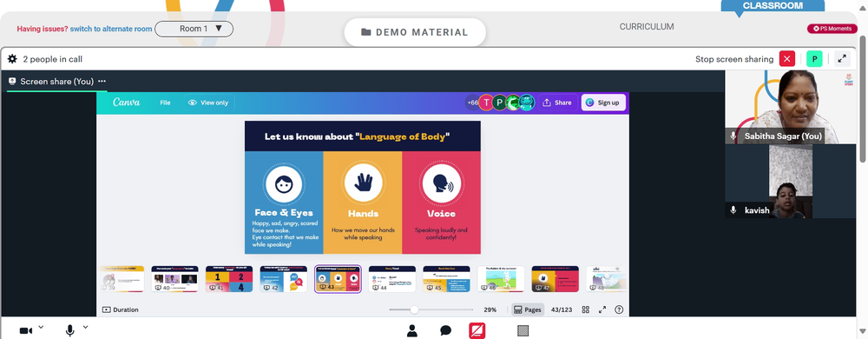Select slide thumbnail 47
Screen dimensions: 868x339
coord(556,279)
